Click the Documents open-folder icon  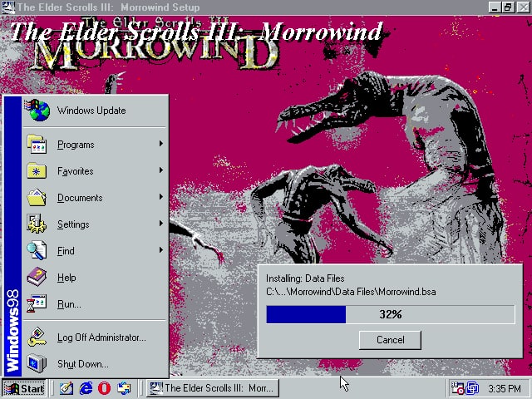(37, 198)
